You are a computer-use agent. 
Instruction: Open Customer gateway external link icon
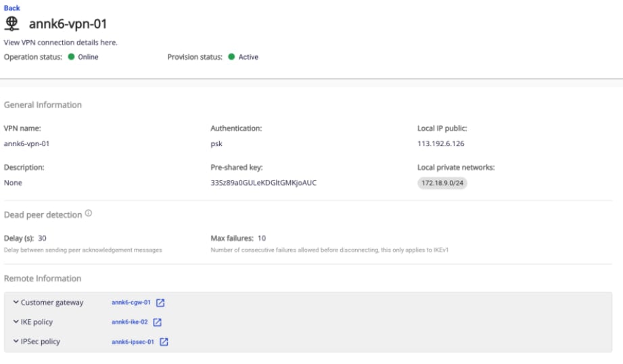tap(160, 303)
